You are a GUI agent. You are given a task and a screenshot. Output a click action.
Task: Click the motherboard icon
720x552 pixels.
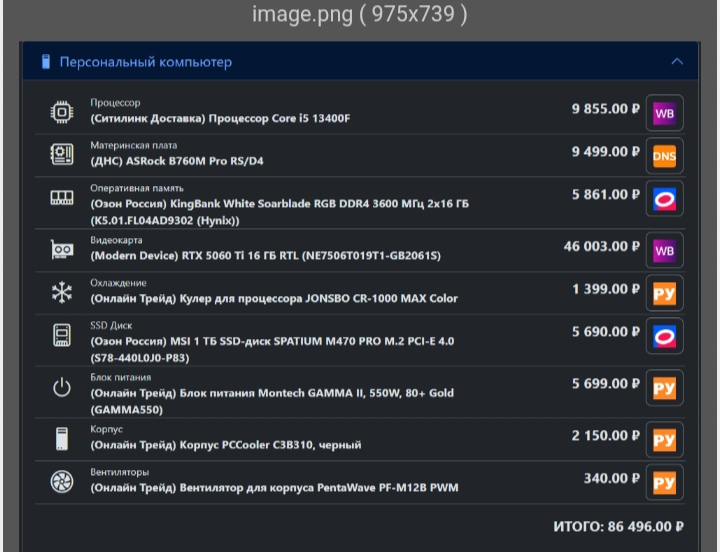click(62, 154)
